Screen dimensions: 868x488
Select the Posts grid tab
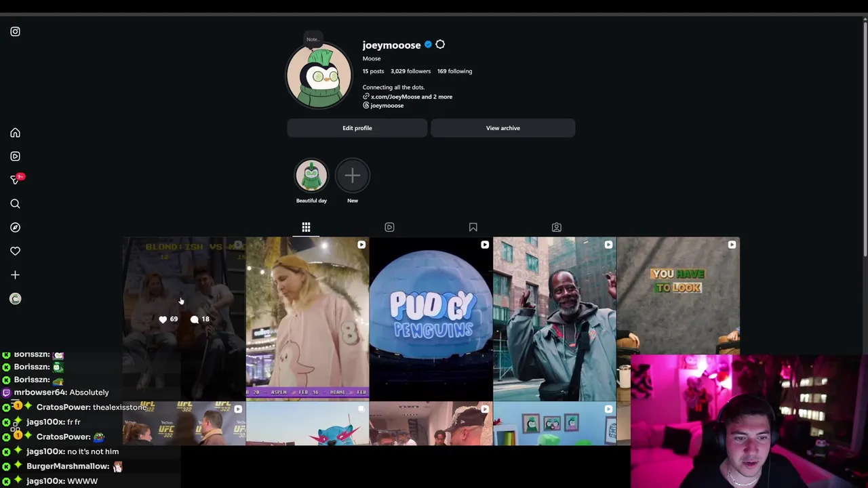(x=306, y=227)
